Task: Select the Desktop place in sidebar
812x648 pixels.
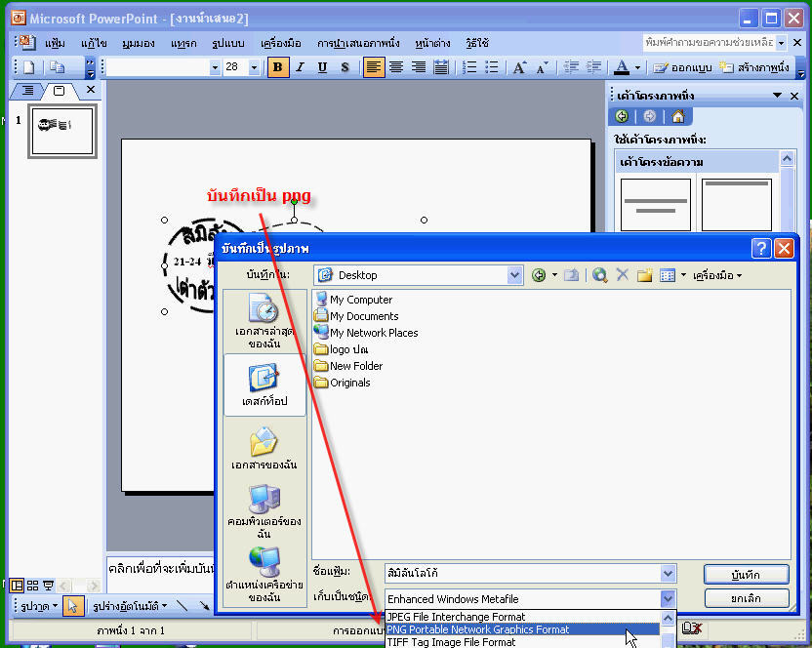Action: tap(264, 385)
